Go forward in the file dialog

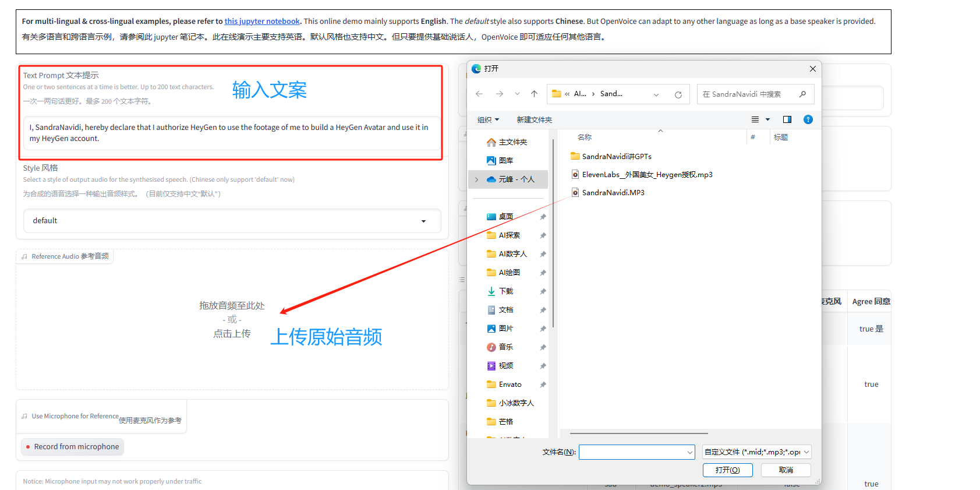500,94
